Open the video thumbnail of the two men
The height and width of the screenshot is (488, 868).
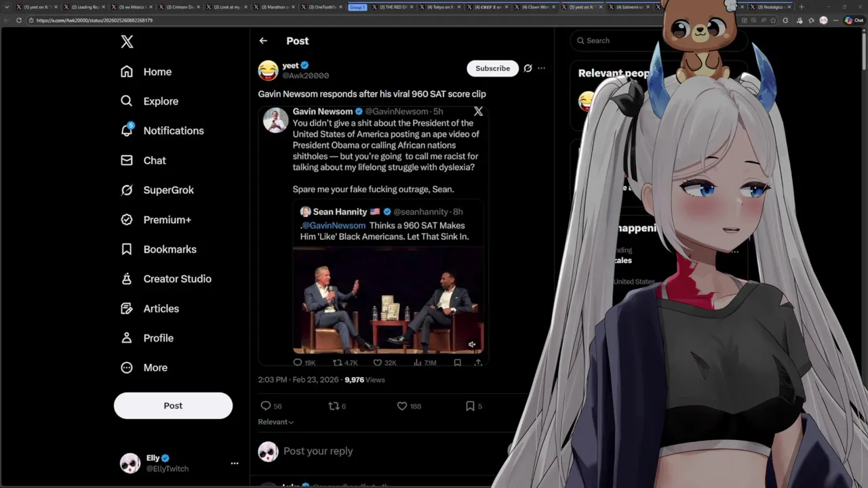[389, 301]
